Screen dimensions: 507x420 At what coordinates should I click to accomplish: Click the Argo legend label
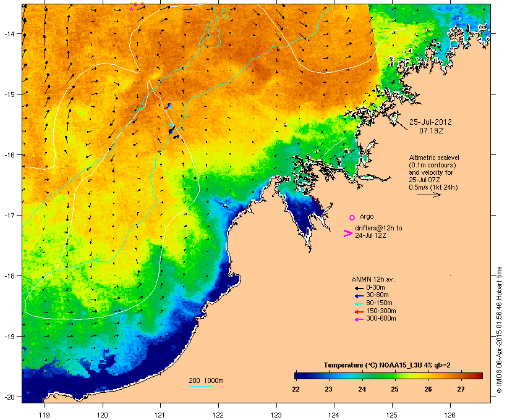[367, 216]
